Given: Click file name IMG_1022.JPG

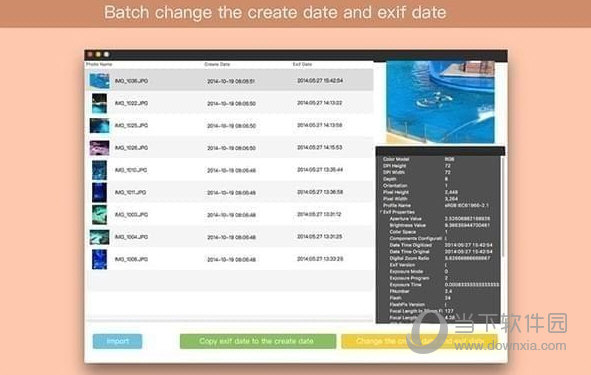Looking at the screenshot, I should pyautogui.click(x=131, y=103).
